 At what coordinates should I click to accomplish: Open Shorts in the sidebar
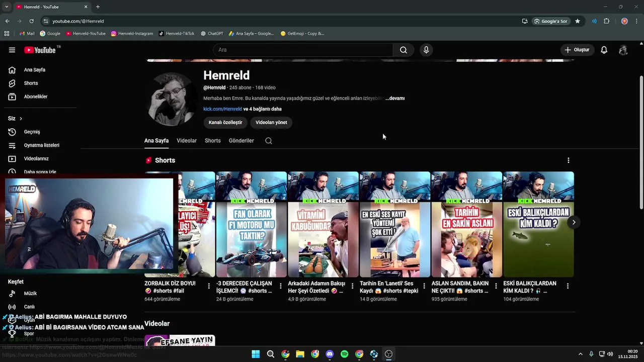31,83
